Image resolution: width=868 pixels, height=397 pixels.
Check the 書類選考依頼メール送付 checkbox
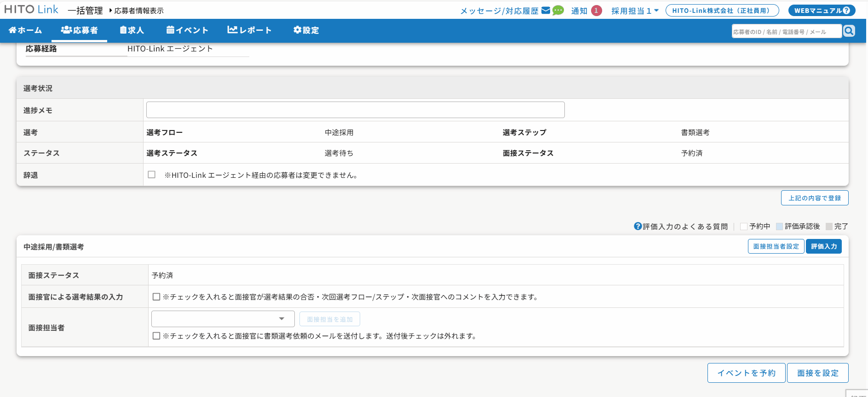(x=156, y=336)
